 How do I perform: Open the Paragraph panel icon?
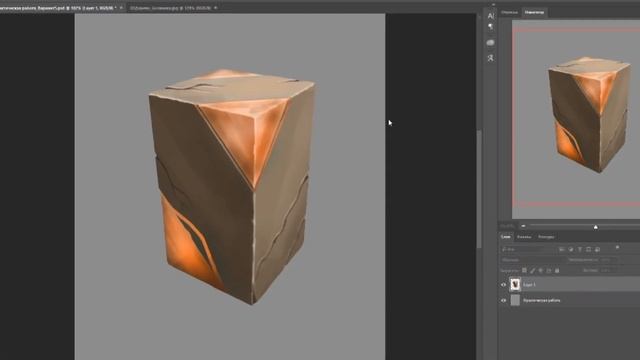pyautogui.click(x=491, y=27)
